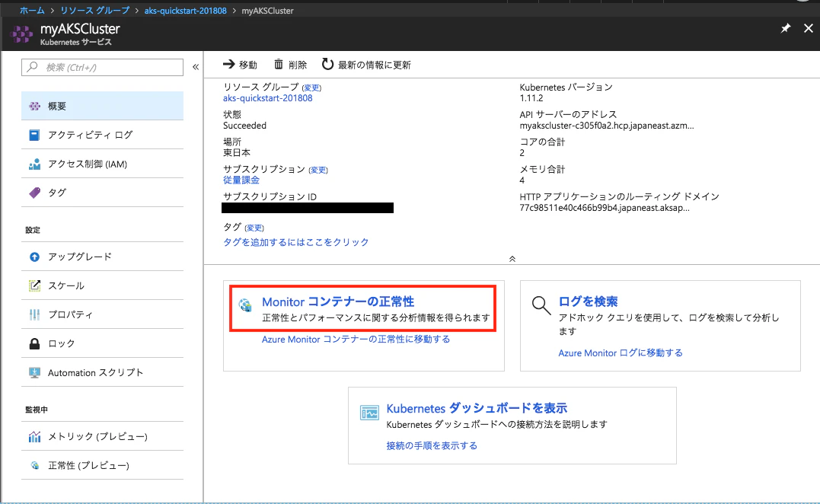Click the プロパティ bars icon
The image size is (820, 504).
34,314
